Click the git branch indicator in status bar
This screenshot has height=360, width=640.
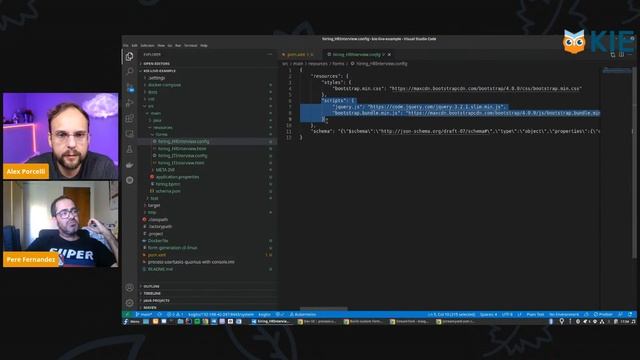[144, 315]
